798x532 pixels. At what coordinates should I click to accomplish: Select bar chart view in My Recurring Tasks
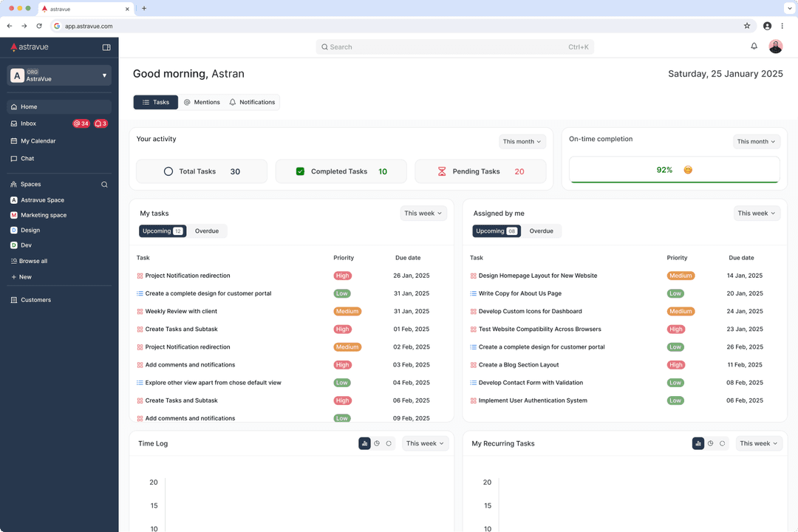[x=698, y=443]
